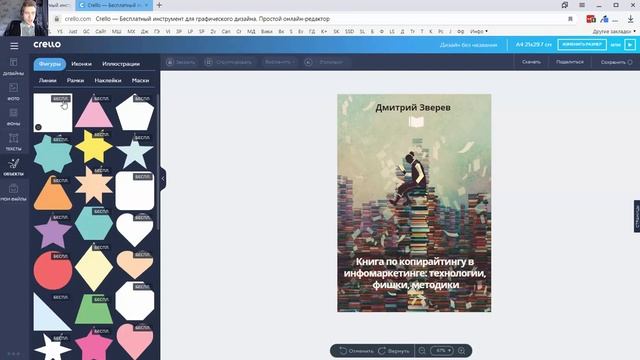This screenshot has width=640, height=360.
Task: Add the white octagon shape
Action: [135, 301]
